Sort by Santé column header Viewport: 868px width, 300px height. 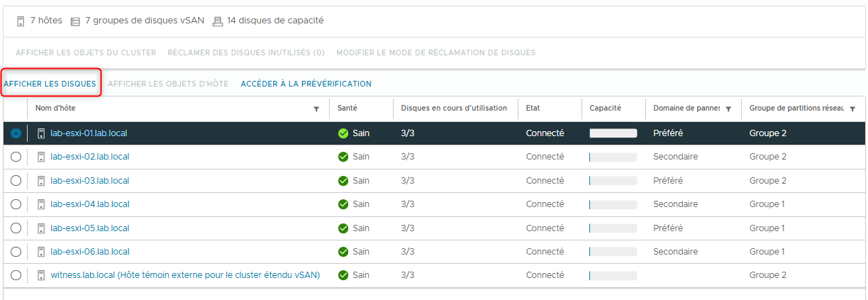tap(347, 109)
